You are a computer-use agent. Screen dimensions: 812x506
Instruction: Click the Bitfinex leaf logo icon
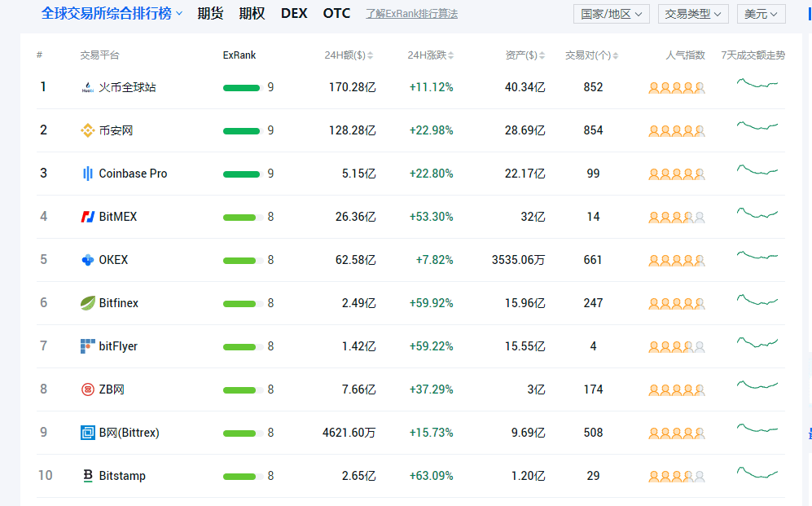coord(88,303)
